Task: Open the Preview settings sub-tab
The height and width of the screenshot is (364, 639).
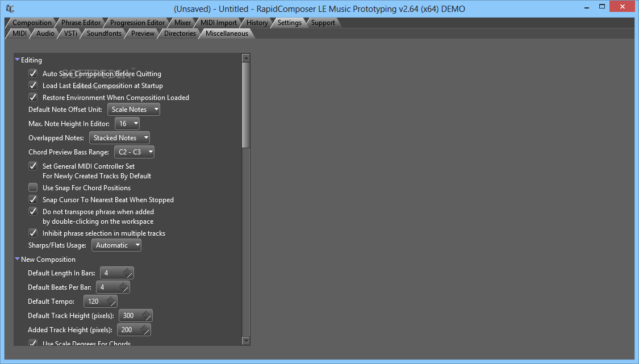Action: click(x=143, y=34)
